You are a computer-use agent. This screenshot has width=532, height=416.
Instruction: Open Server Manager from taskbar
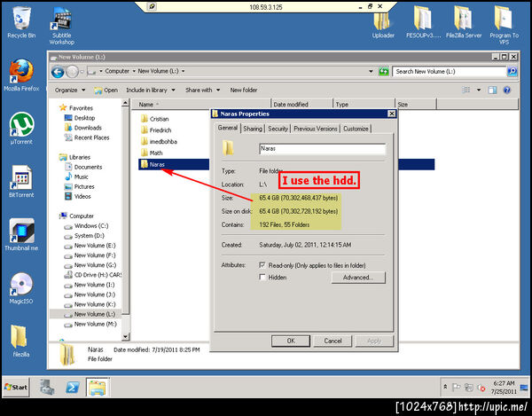click(47, 387)
